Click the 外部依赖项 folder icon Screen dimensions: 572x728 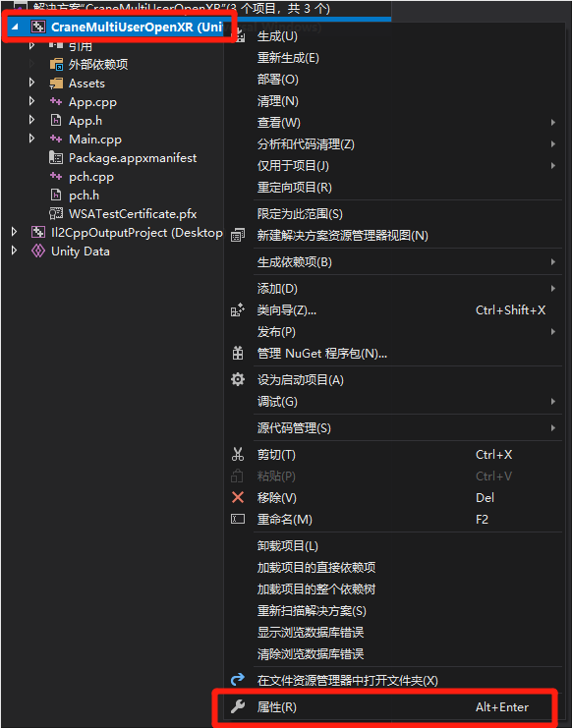tap(56, 64)
